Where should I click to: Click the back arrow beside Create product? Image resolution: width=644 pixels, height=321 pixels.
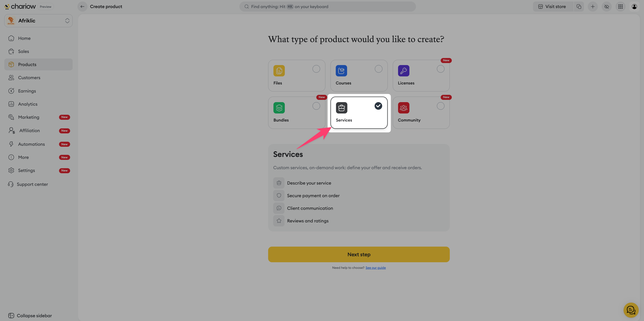point(82,7)
